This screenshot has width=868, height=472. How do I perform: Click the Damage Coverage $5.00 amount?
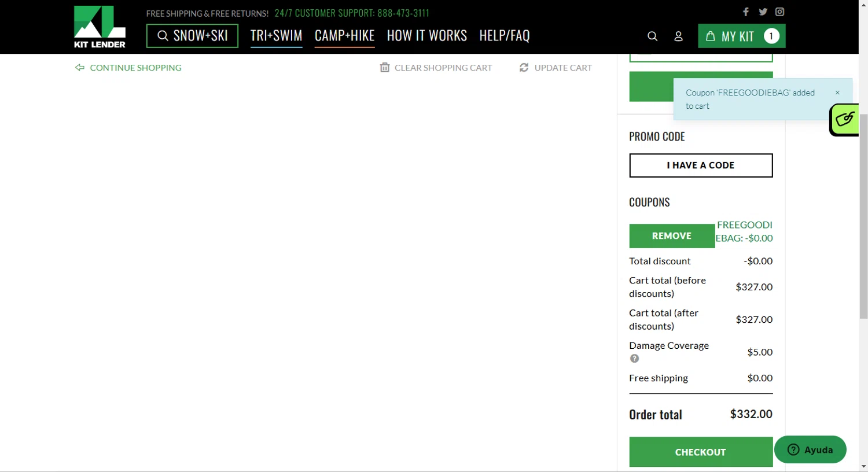(x=760, y=352)
